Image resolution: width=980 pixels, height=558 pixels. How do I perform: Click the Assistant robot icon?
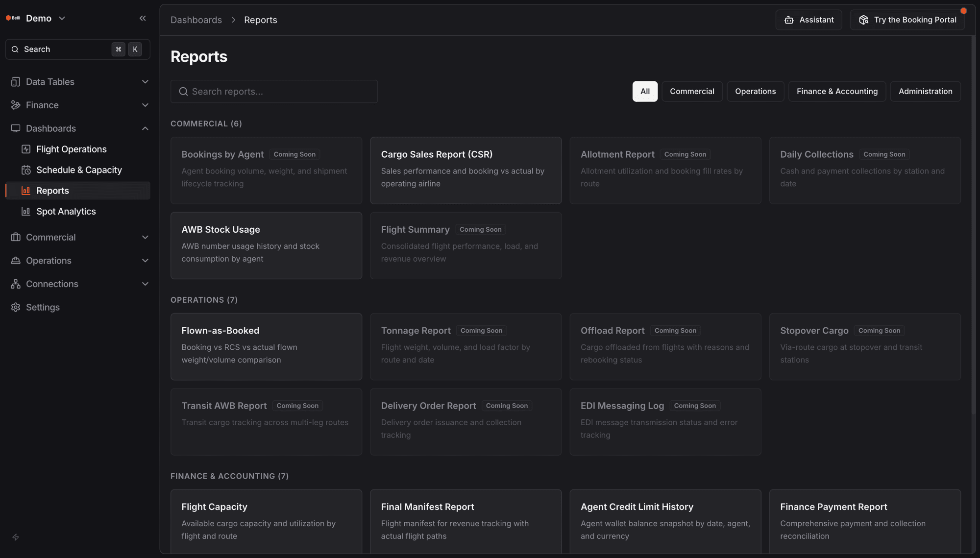point(789,20)
